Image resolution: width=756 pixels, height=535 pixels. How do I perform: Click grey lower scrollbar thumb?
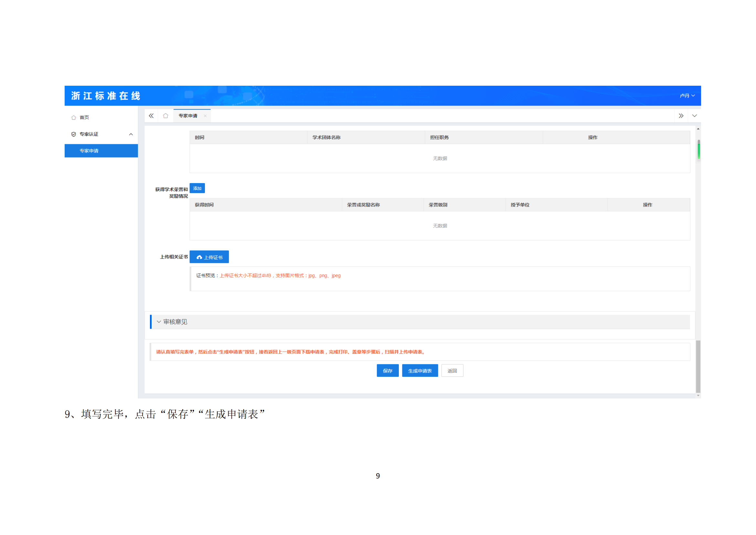tap(698, 367)
